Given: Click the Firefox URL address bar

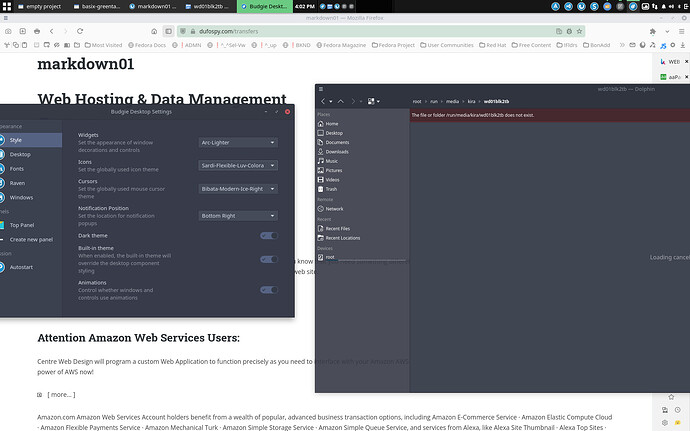Looking at the screenshot, I should pyautogui.click(x=300, y=31).
